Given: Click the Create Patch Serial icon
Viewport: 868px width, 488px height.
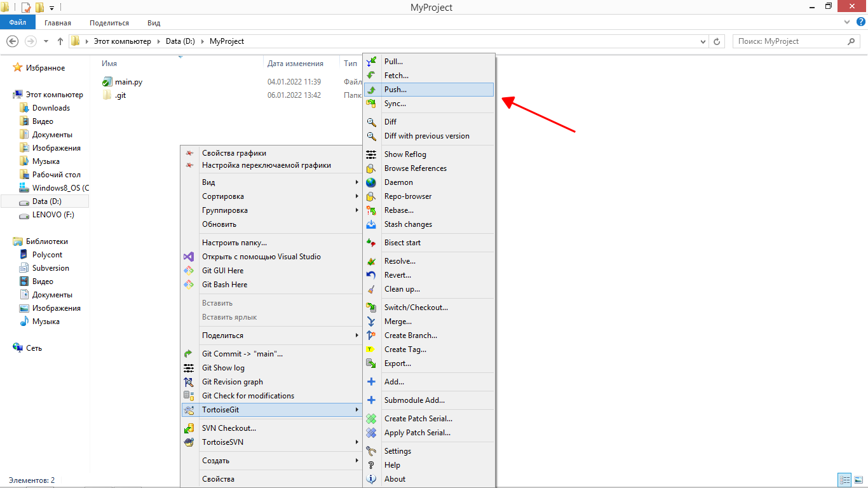Looking at the screenshot, I should pyautogui.click(x=372, y=419).
